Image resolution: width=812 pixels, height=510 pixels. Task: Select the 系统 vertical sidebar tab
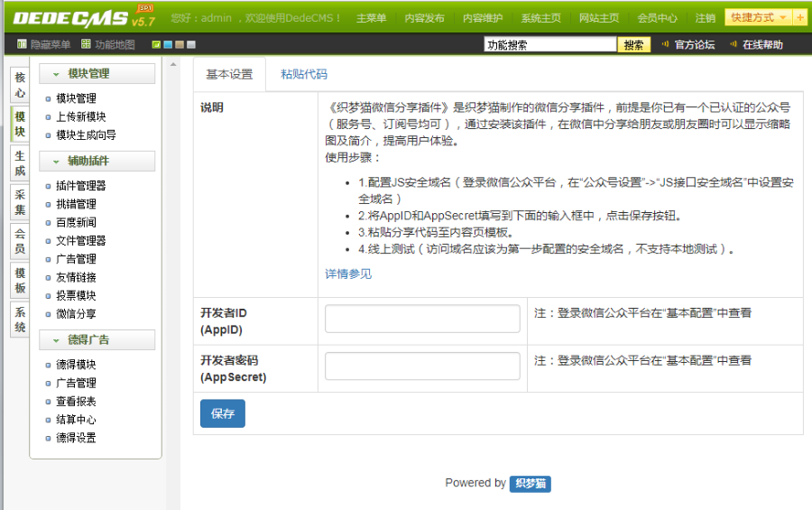[x=20, y=320]
